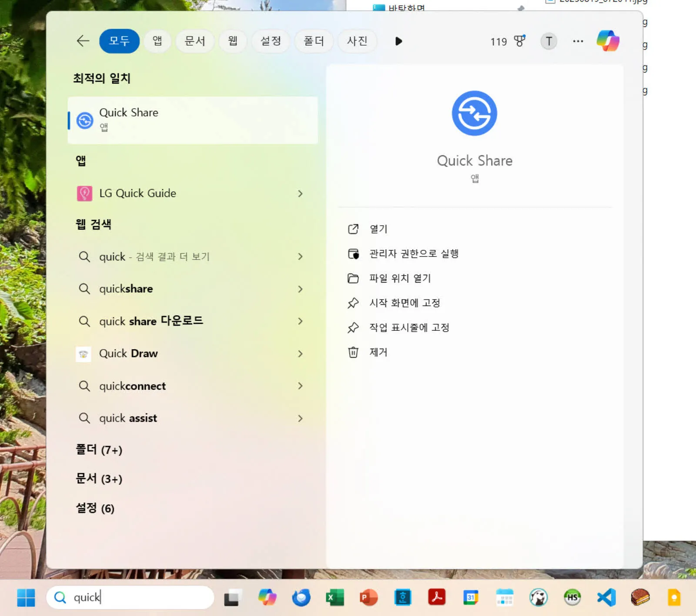
Task: Launch Copilot from the search panel
Action: tap(608, 41)
